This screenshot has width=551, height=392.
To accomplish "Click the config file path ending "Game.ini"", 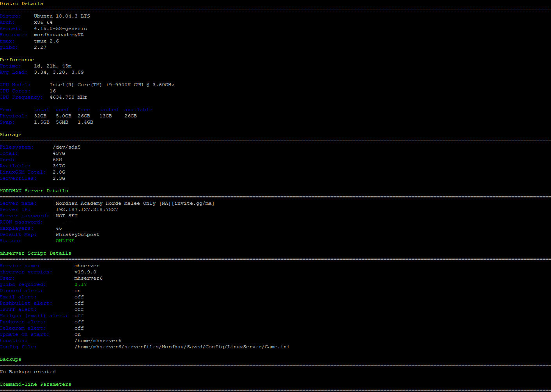I will coord(182,347).
